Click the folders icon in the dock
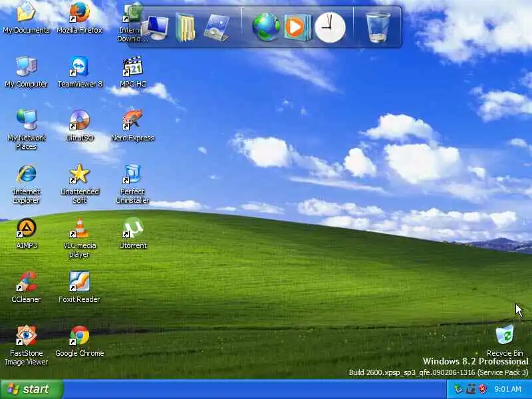This screenshot has height=399, width=532. (186, 27)
